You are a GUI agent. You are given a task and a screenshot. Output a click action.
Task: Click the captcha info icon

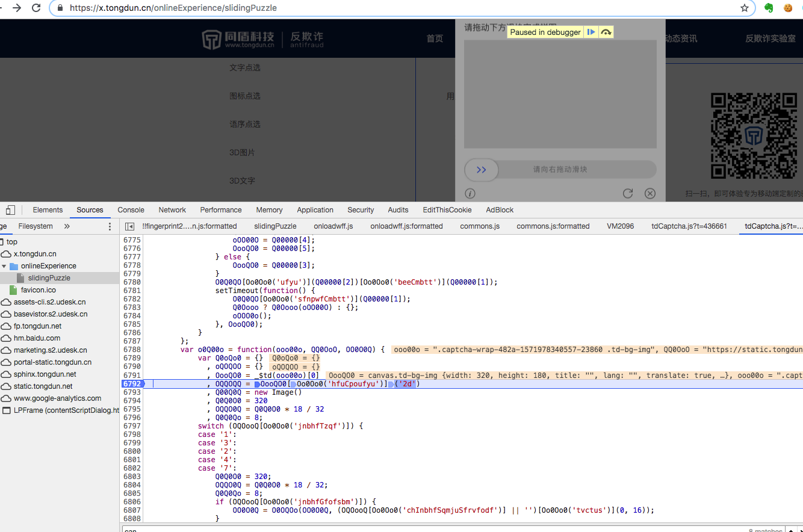(470, 193)
